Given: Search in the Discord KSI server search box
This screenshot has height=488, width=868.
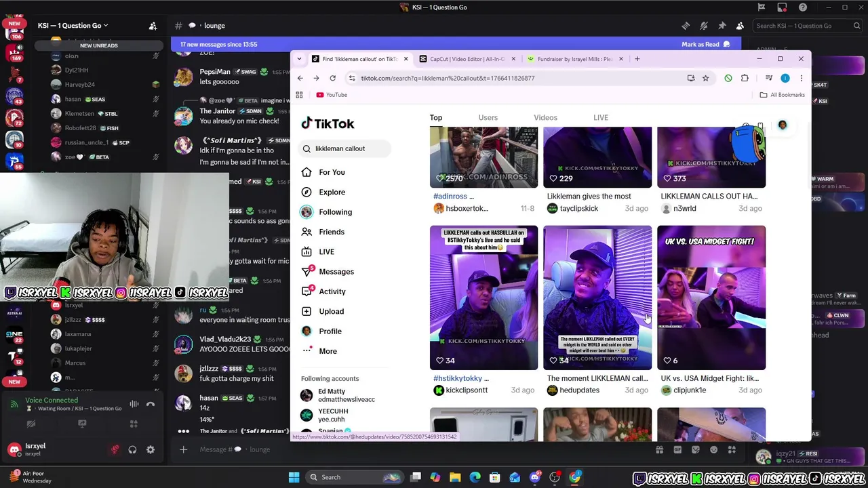Looking at the screenshot, I should pos(806,26).
